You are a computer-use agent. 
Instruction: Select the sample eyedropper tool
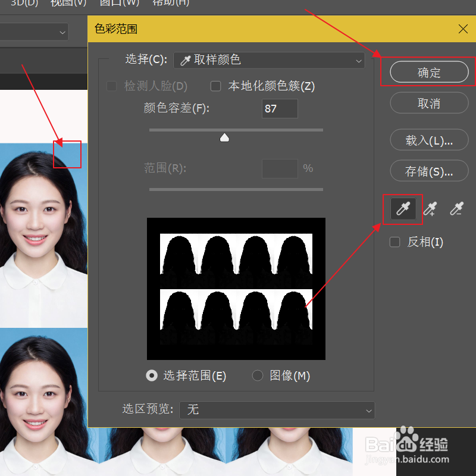(x=403, y=209)
